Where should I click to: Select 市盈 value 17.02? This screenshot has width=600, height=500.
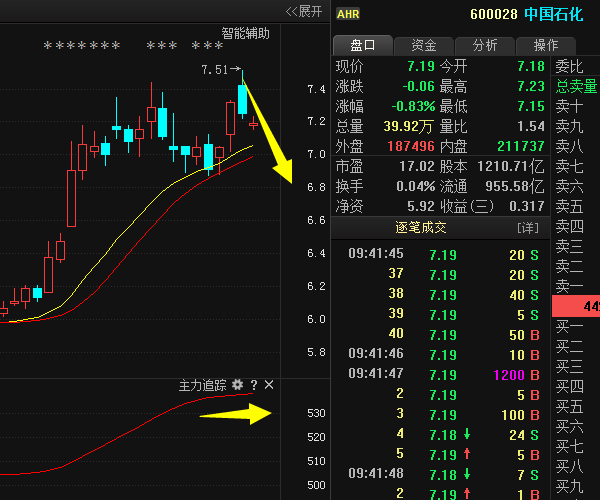coord(417,166)
